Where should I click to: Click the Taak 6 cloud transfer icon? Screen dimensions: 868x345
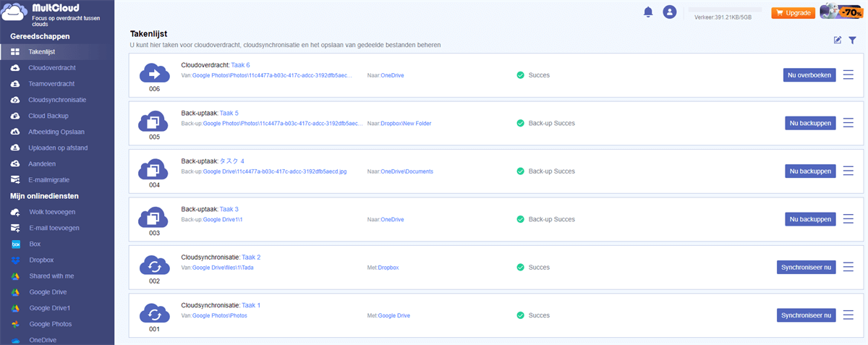pos(153,73)
